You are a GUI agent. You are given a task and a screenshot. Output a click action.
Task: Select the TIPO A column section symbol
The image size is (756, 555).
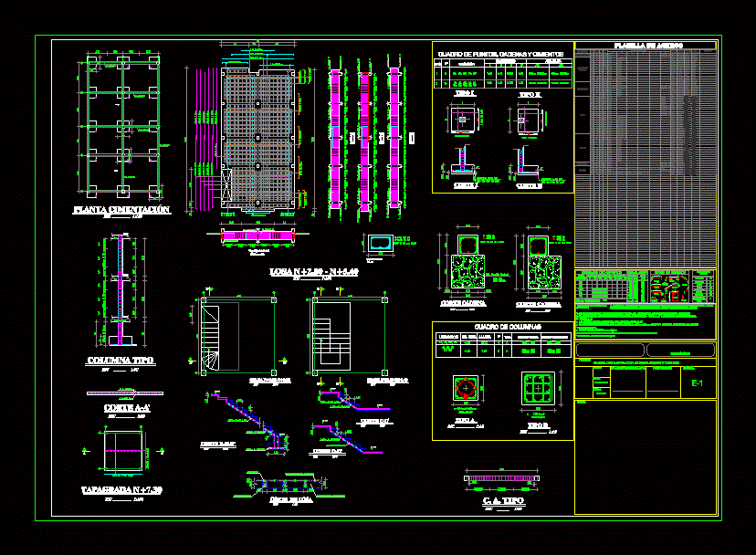click(467, 390)
